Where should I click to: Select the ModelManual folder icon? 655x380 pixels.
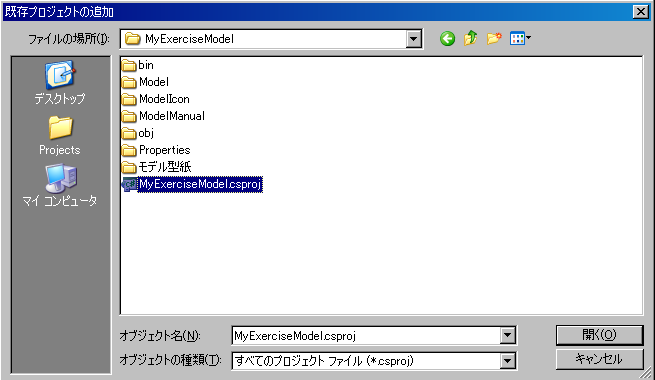pos(129,117)
